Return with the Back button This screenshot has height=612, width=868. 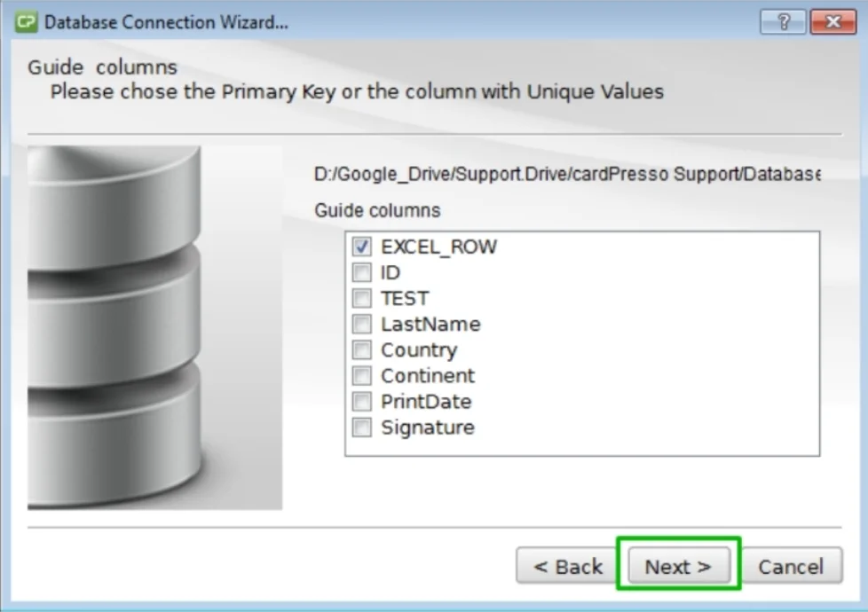point(567,566)
